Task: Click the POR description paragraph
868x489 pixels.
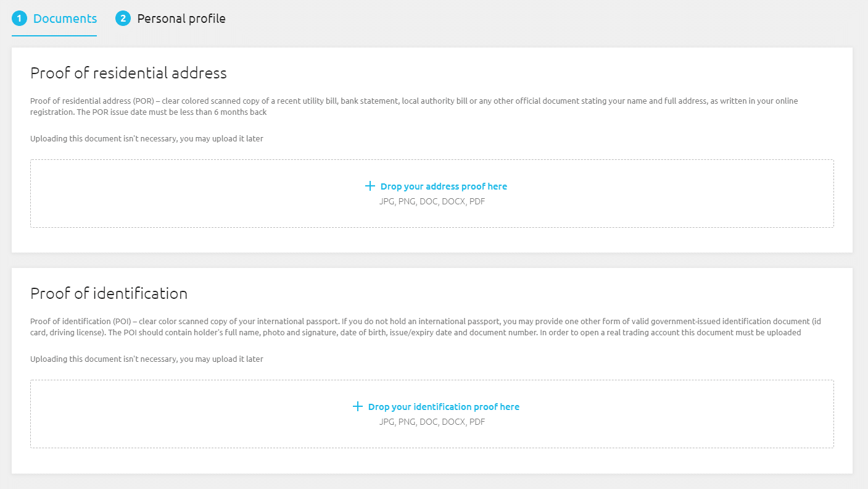Action: [x=414, y=106]
